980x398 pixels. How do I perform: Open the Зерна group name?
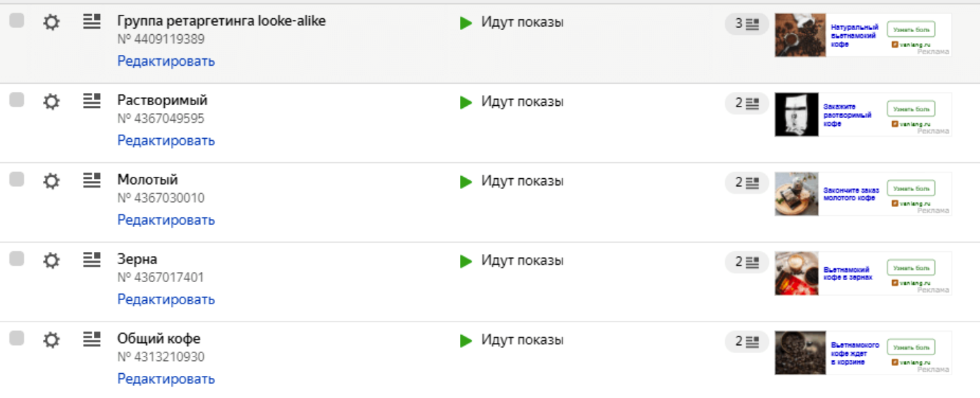[x=137, y=259]
